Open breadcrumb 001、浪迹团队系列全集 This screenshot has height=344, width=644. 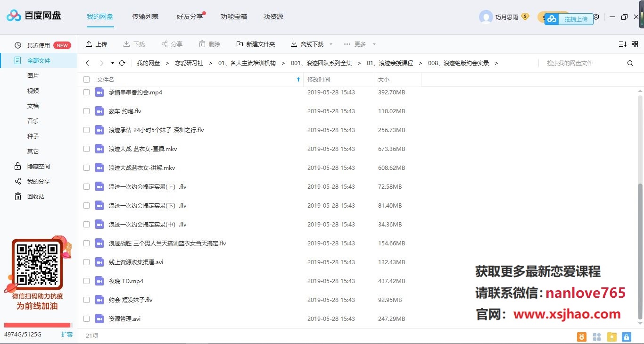pos(321,63)
